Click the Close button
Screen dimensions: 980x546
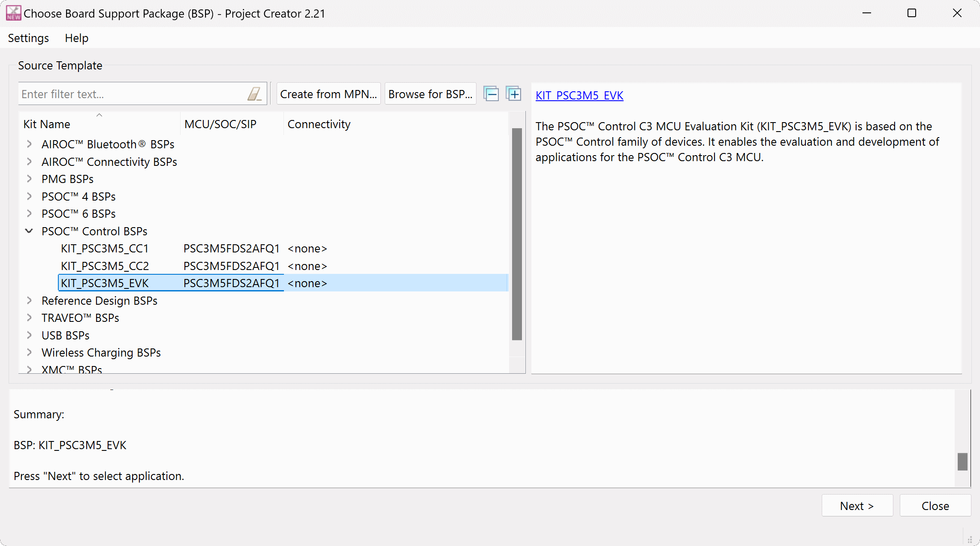coord(935,506)
